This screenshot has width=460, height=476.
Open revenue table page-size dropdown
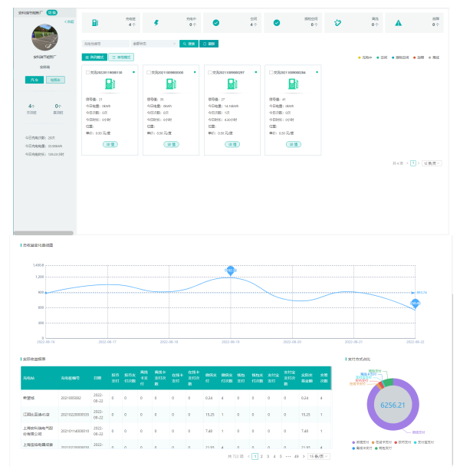[317, 456]
